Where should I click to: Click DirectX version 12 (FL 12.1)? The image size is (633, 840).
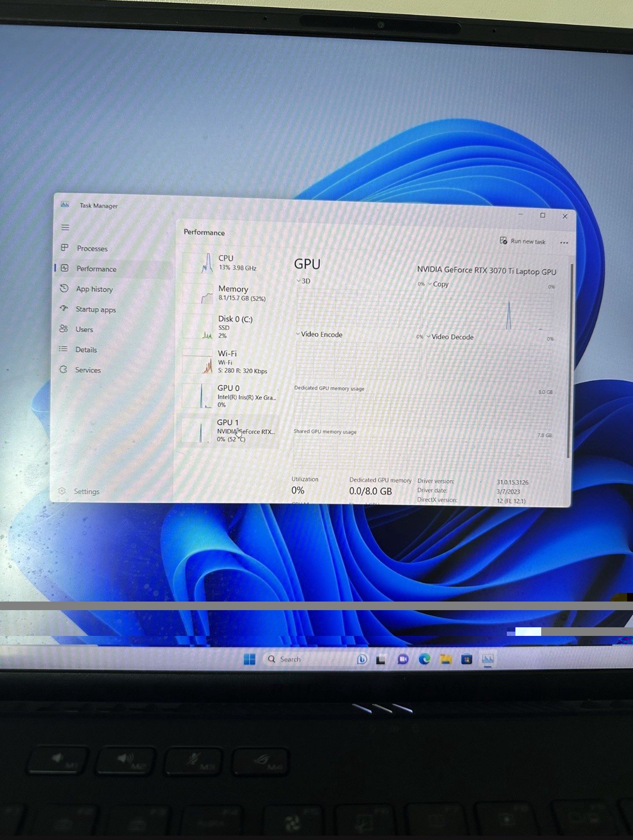(x=511, y=501)
